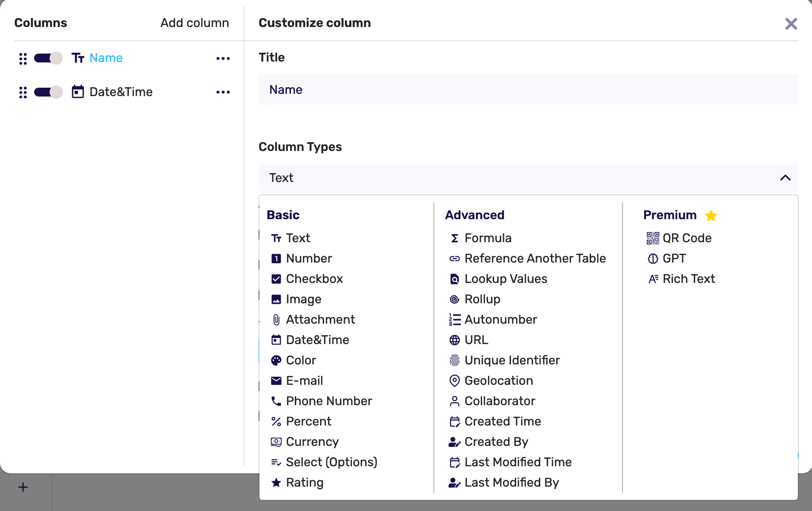Select the Rich Text icon

[x=653, y=279]
